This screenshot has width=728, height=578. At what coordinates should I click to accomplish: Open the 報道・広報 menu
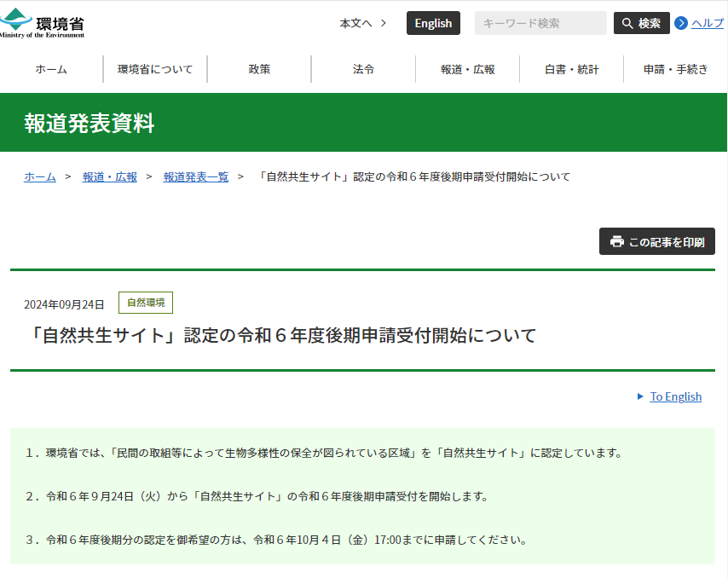pyautogui.click(x=466, y=69)
